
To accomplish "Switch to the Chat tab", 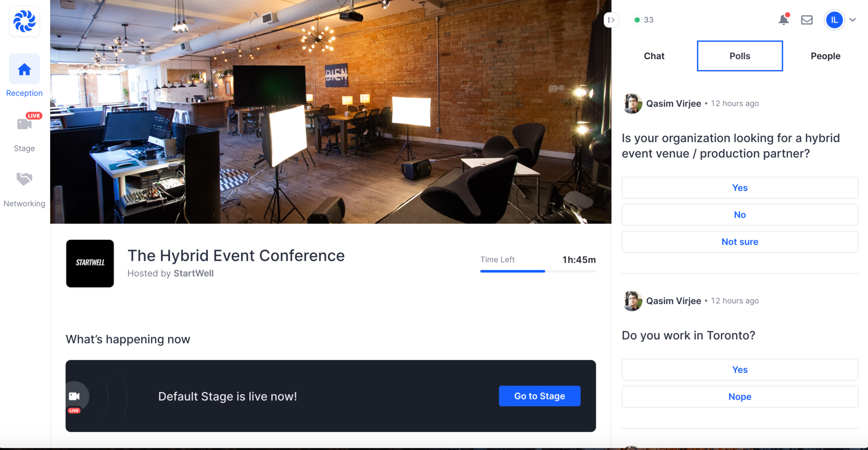I will (x=654, y=56).
